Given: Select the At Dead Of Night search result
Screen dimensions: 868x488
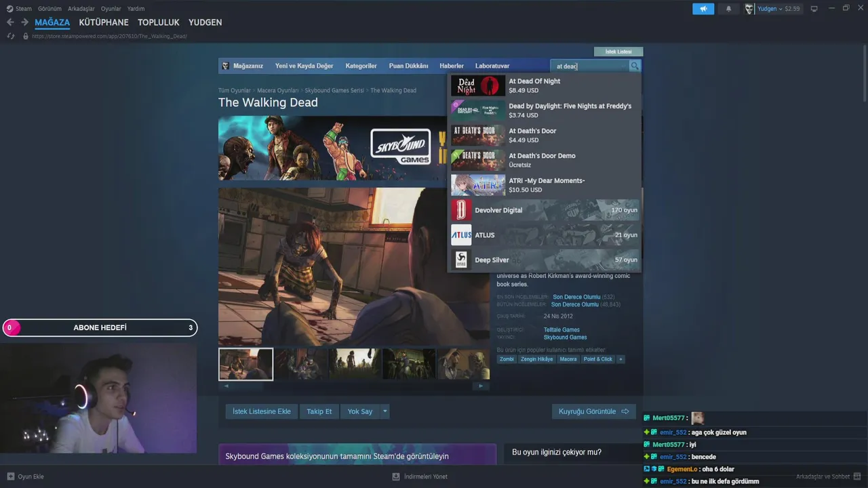Looking at the screenshot, I should (x=545, y=85).
